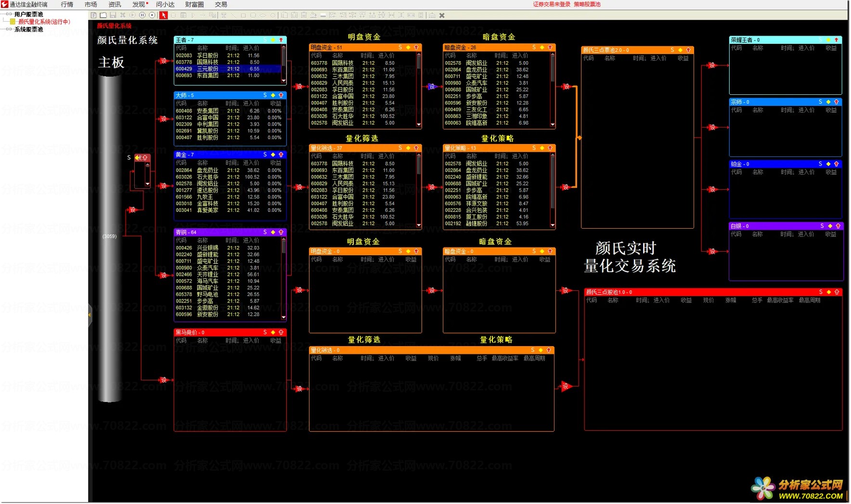Click the 设 node feeding the 荣耀王者 panel
Viewport: 851px width, 504px height.
point(712,65)
